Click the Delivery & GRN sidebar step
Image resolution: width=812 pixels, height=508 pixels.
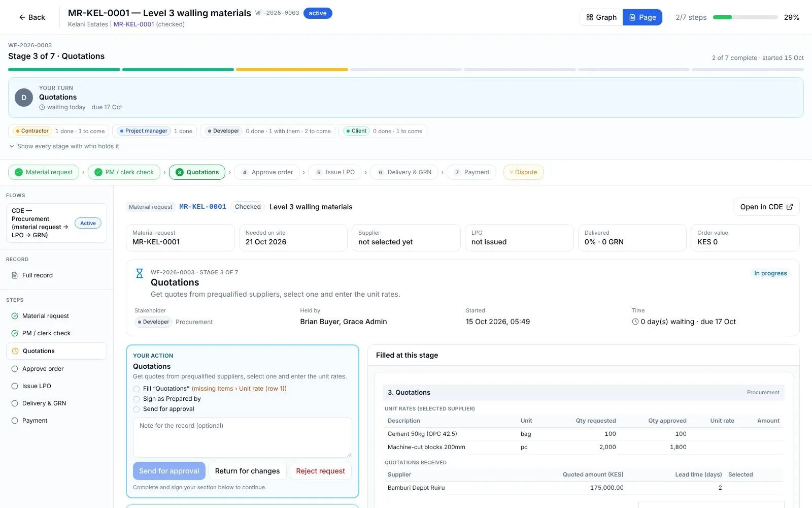point(56,403)
